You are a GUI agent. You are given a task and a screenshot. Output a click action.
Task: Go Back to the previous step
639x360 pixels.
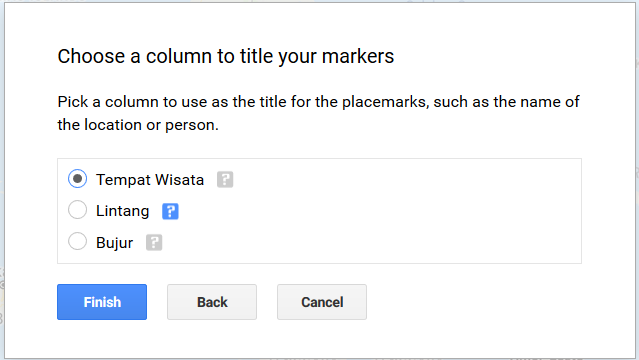(x=212, y=302)
